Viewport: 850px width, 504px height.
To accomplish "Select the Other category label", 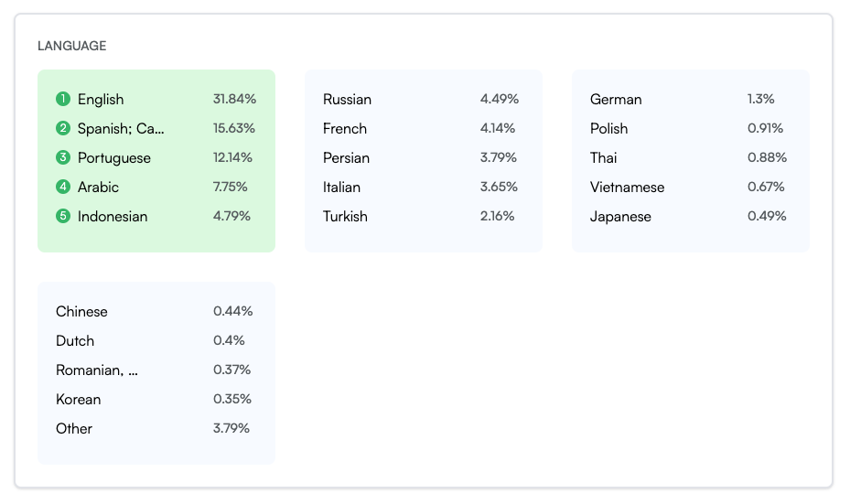I will (x=74, y=428).
